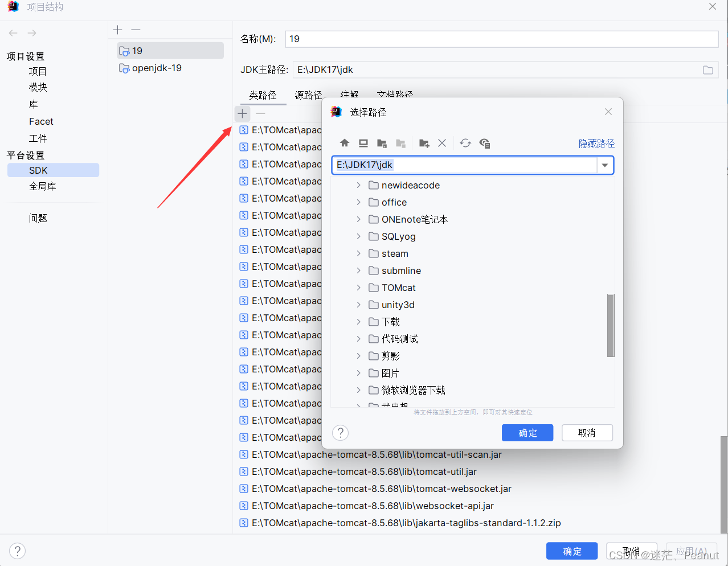
Task: Select the SDK named 19
Action: [170, 51]
